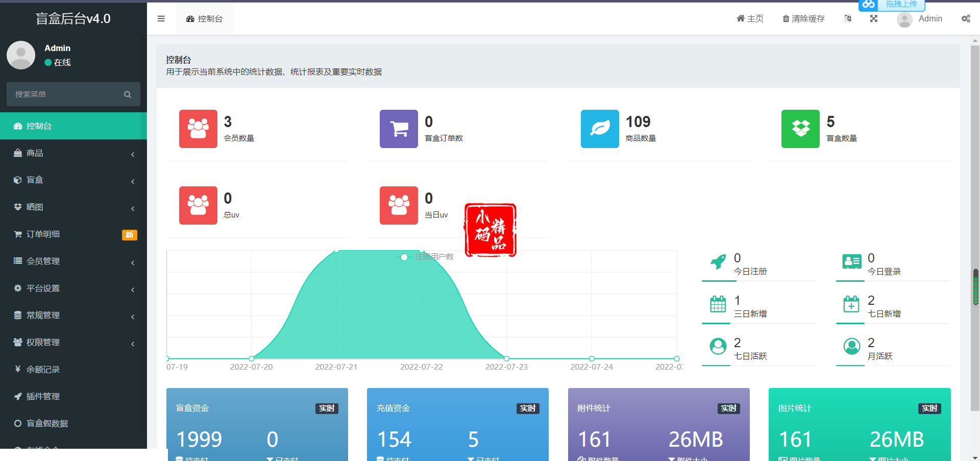Expand the 平台设置 sidebar menu

73,288
